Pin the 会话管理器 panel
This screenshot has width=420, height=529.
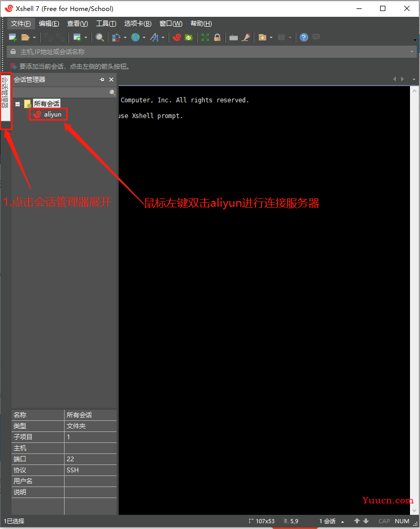pos(102,80)
